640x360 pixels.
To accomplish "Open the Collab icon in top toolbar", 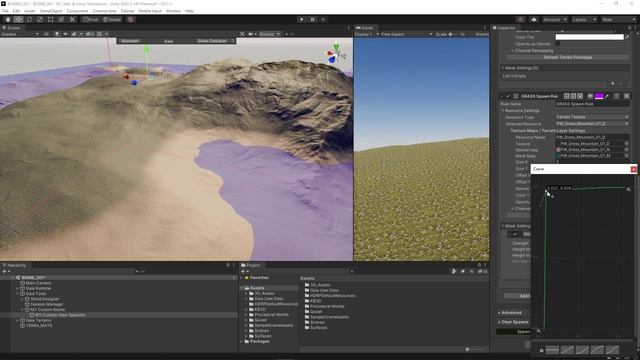I will [520, 19].
